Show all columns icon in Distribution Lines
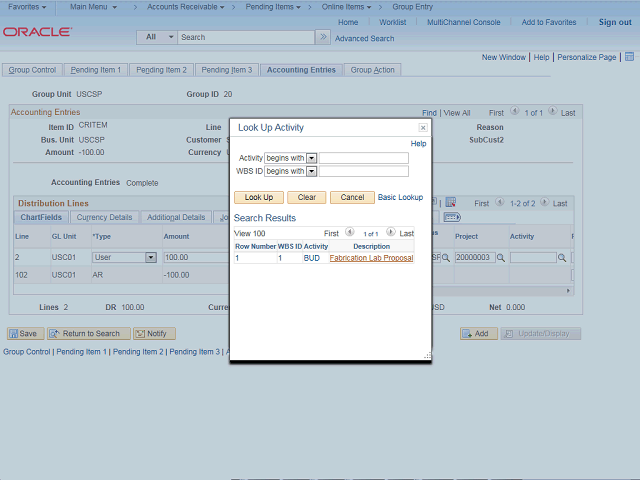The height and width of the screenshot is (480, 640). (452, 217)
